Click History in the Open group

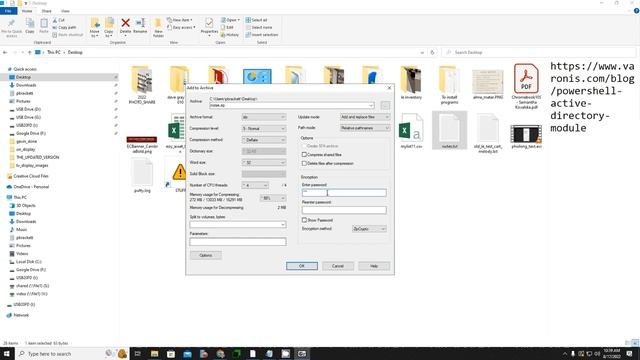pos(230,35)
